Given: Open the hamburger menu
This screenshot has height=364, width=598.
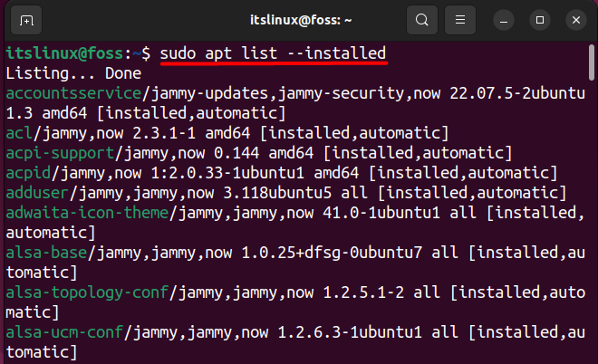Looking at the screenshot, I should [461, 19].
